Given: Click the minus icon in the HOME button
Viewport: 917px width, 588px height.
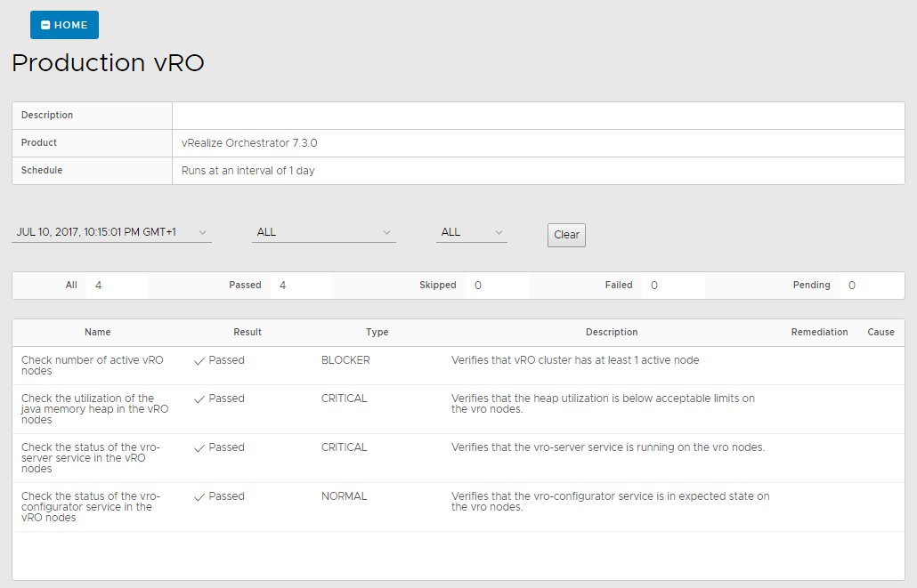Looking at the screenshot, I should pyautogui.click(x=45, y=26).
